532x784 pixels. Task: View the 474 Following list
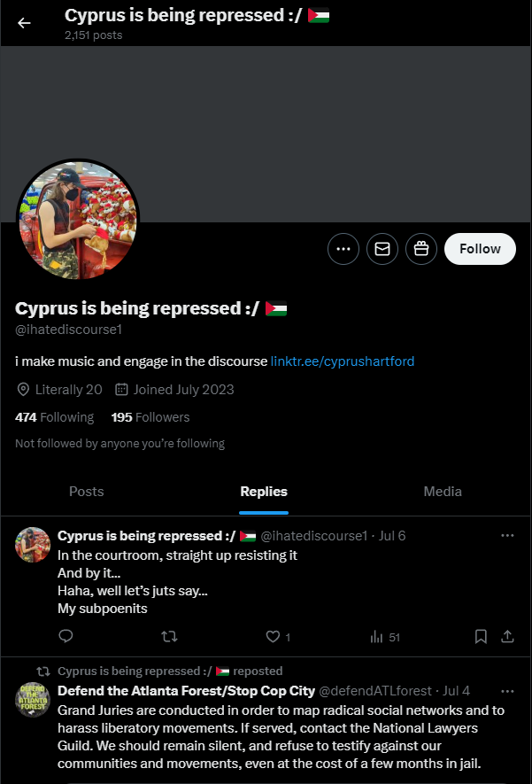coord(54,417)
